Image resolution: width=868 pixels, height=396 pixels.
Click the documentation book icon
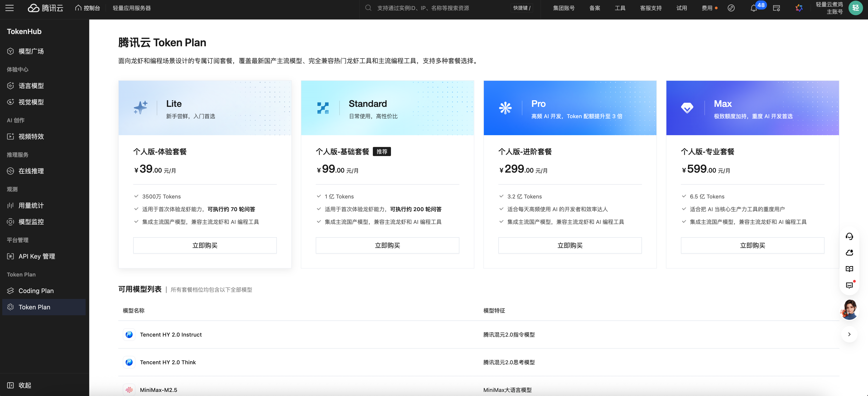pyautogui.click(x=849, y=269)
